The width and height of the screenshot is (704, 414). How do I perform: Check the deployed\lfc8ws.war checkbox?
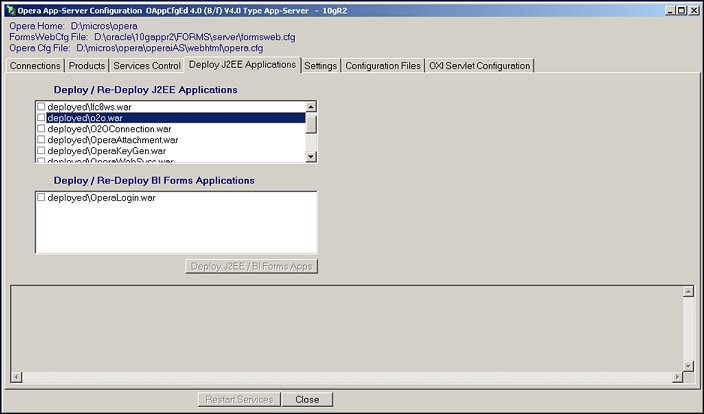click(x=41, y=106)
